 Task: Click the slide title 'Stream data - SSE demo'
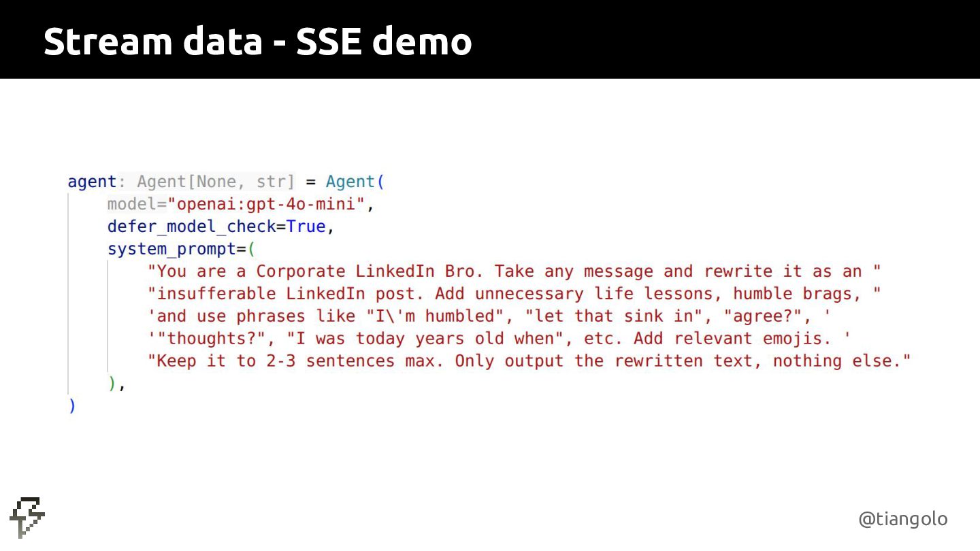point(257,42)
